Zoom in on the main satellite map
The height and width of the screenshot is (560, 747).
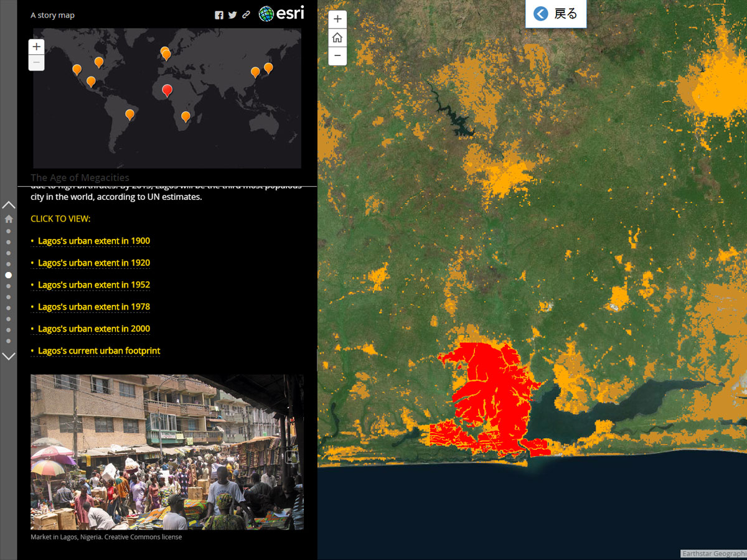pos(337,19)
